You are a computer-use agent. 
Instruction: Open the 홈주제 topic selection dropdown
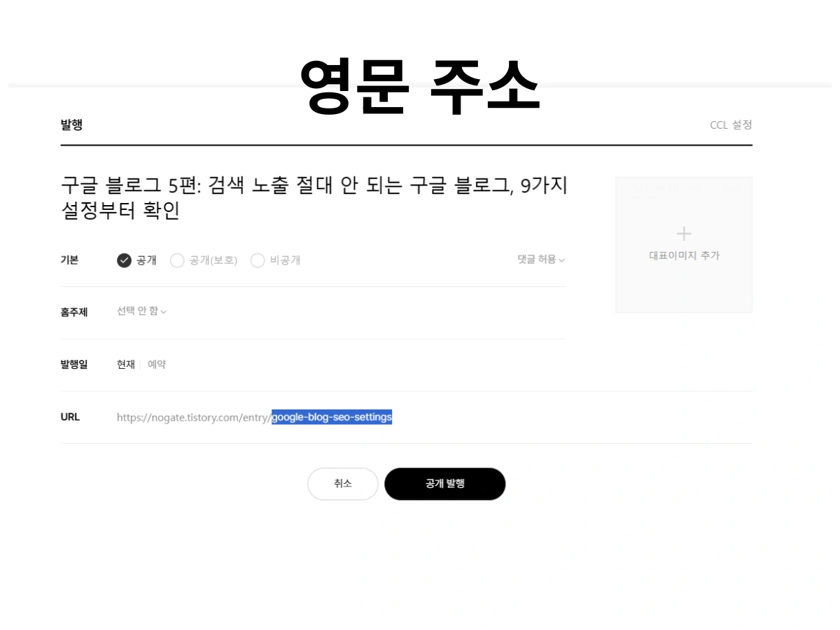[x=140, y=313]
